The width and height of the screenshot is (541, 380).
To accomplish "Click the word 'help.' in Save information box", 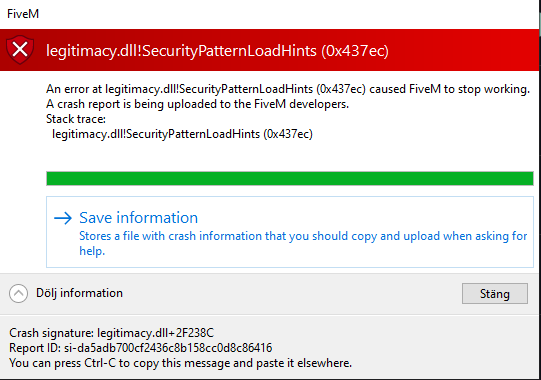I will (92, 251).
